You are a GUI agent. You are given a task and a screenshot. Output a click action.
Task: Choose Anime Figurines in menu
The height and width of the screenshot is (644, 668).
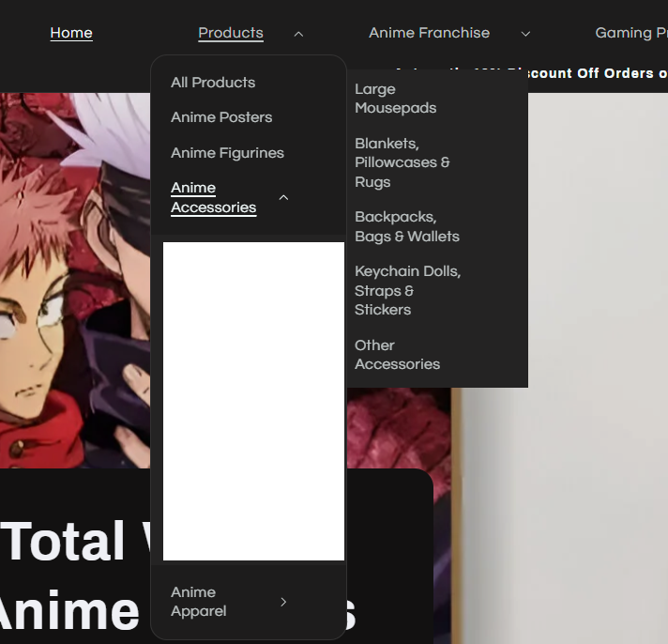pyautogui.click(x=227, y=153)
